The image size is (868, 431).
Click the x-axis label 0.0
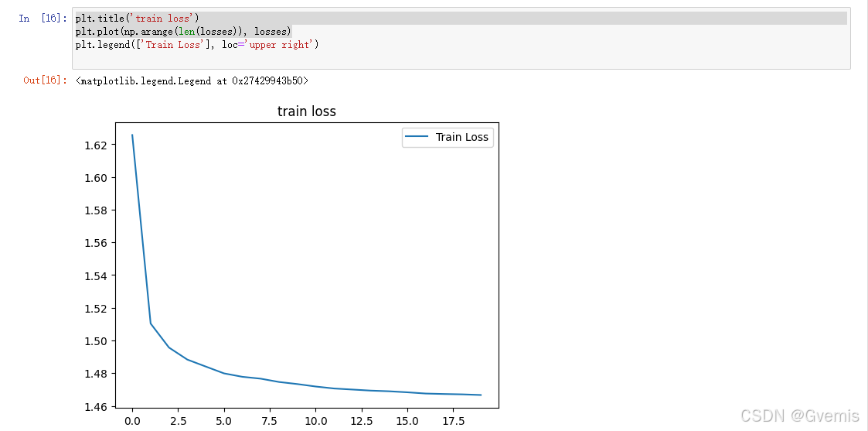tap(132, 422)
